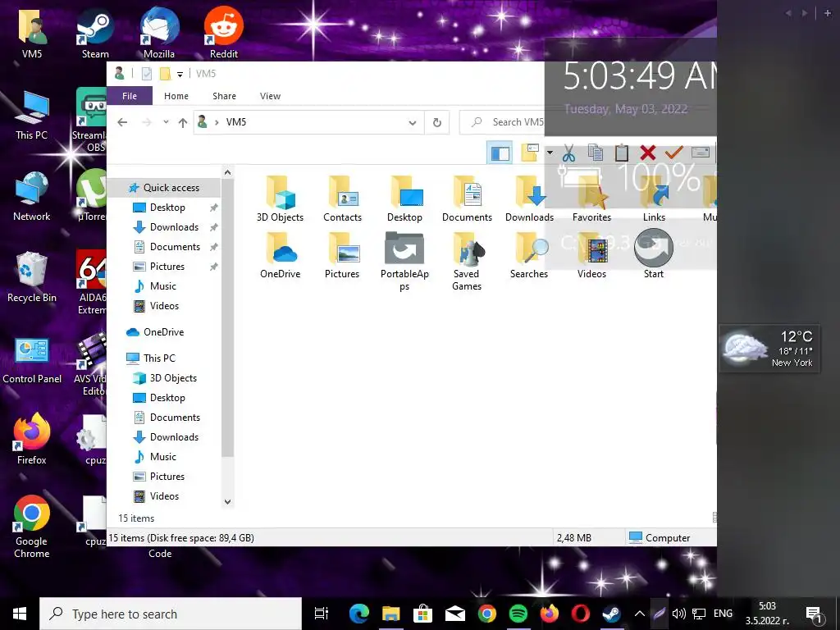The height and width of the screenshot is (630, 840).
Task: Select the Saved Games folder
Action: tap(467, 262)
